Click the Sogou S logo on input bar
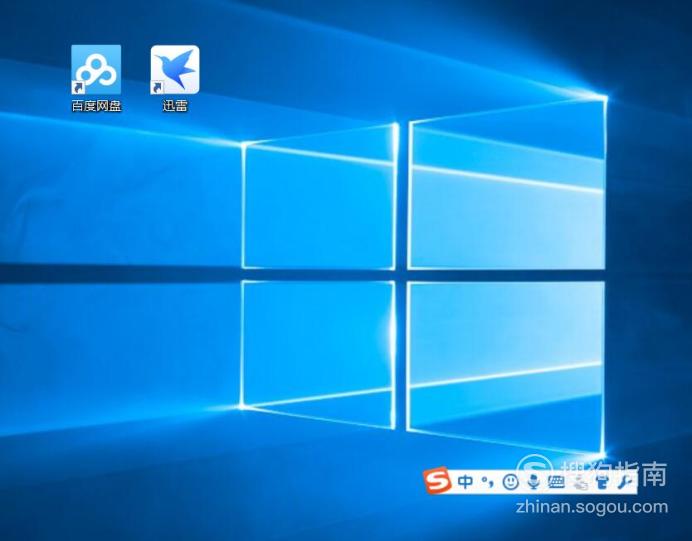This screenshot has height=541, width=692. (x=437, y=481)
